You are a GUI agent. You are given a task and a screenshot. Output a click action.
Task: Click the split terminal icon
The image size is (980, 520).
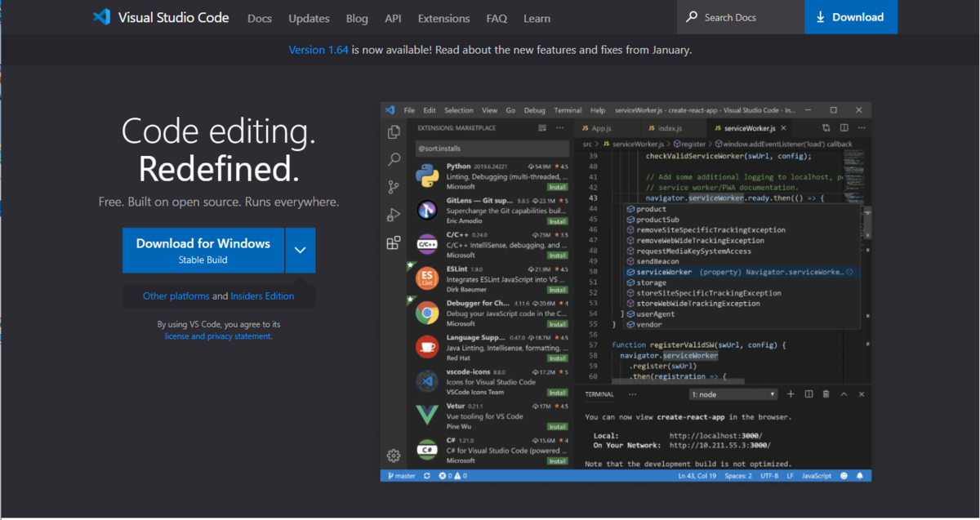[x=808, y=393]
